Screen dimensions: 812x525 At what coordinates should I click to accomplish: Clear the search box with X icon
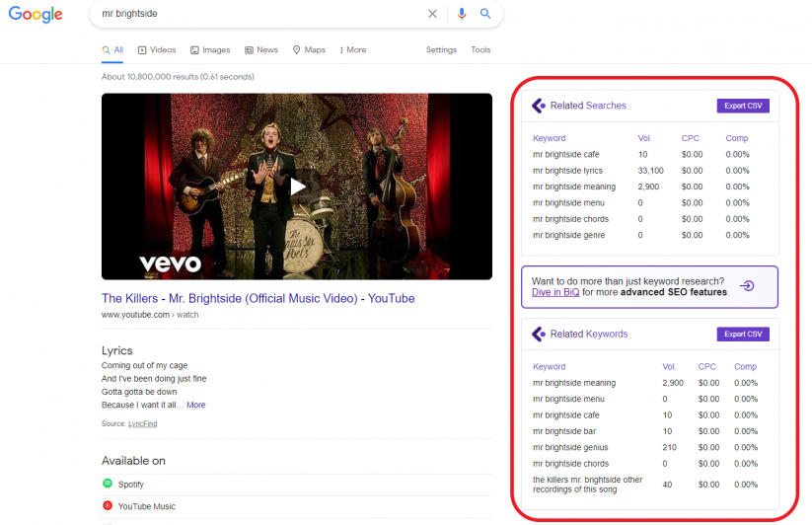tap(432, 14)
